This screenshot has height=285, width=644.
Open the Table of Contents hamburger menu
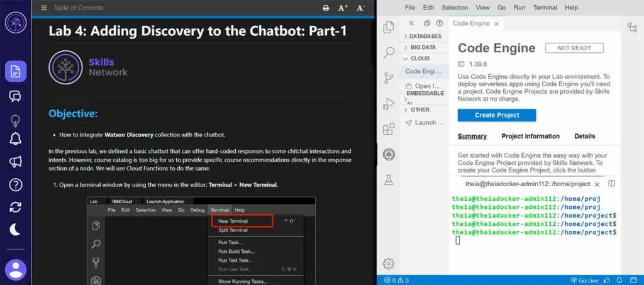(44, 8)
